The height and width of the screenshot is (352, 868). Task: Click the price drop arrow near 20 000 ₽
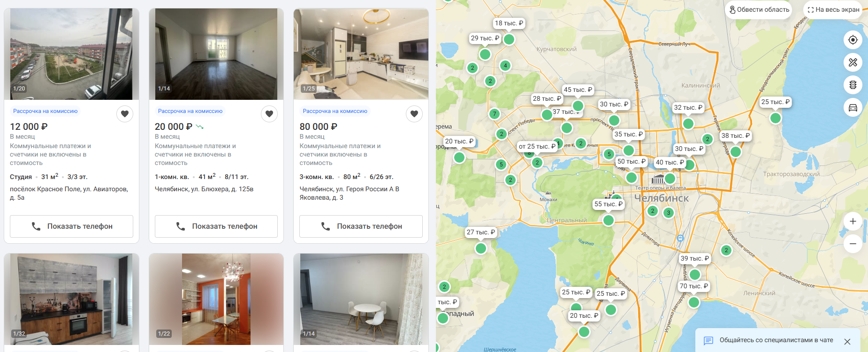(199, 127)
